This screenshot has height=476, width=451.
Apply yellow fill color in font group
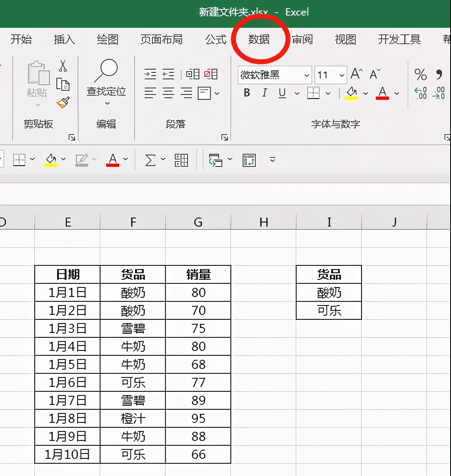pyautogui.click(x=351, y=93)
